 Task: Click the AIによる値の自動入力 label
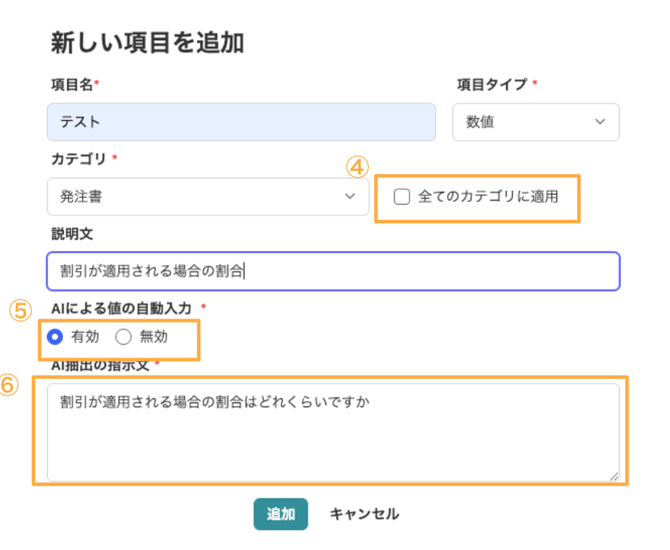[x=121, y=308]
